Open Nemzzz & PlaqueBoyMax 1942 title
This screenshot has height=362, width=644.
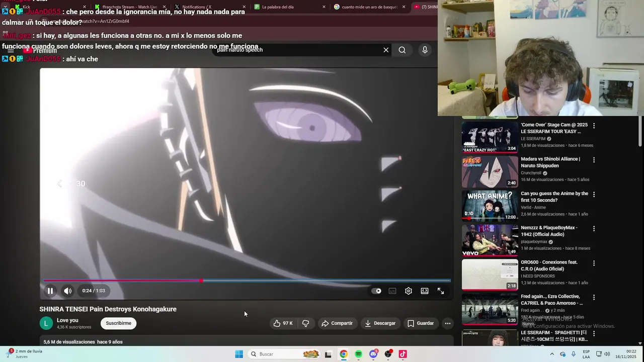point(549,231)
